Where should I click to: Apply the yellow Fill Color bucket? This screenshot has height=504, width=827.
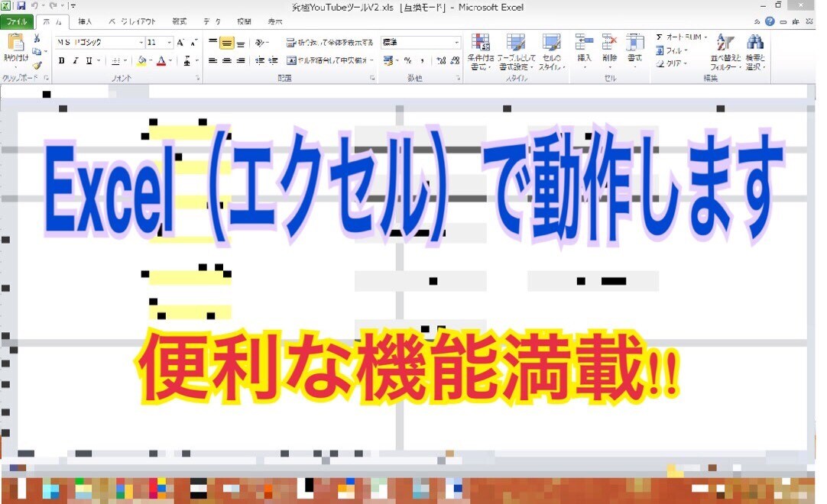(141, 61)
